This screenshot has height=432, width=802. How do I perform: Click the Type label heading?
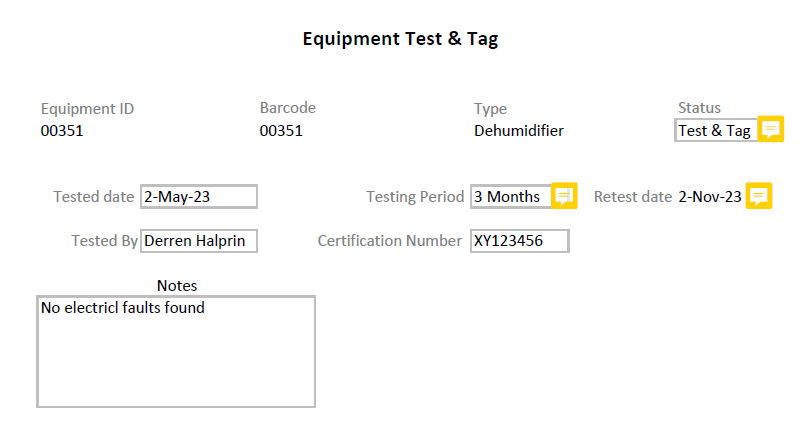point(490,109)
